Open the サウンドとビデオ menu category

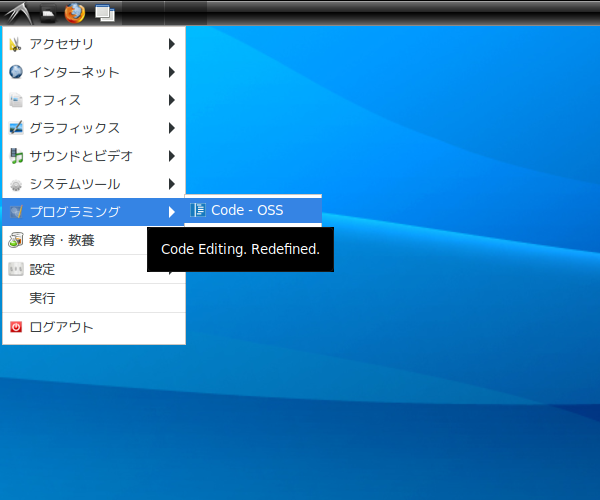pos(94,156)
